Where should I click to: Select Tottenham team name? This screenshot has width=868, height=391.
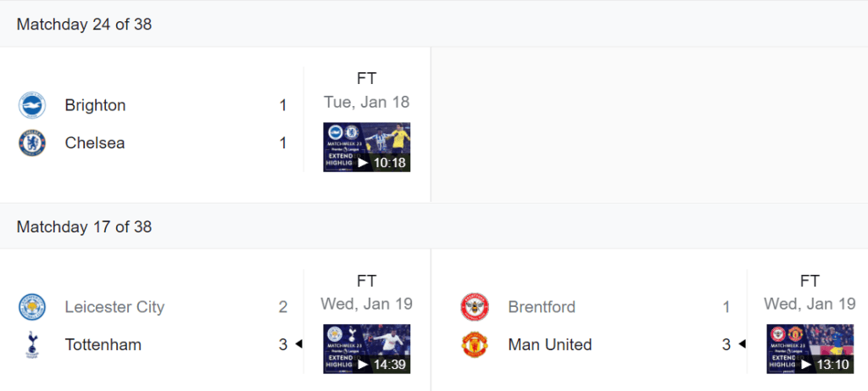pos(103,344)
